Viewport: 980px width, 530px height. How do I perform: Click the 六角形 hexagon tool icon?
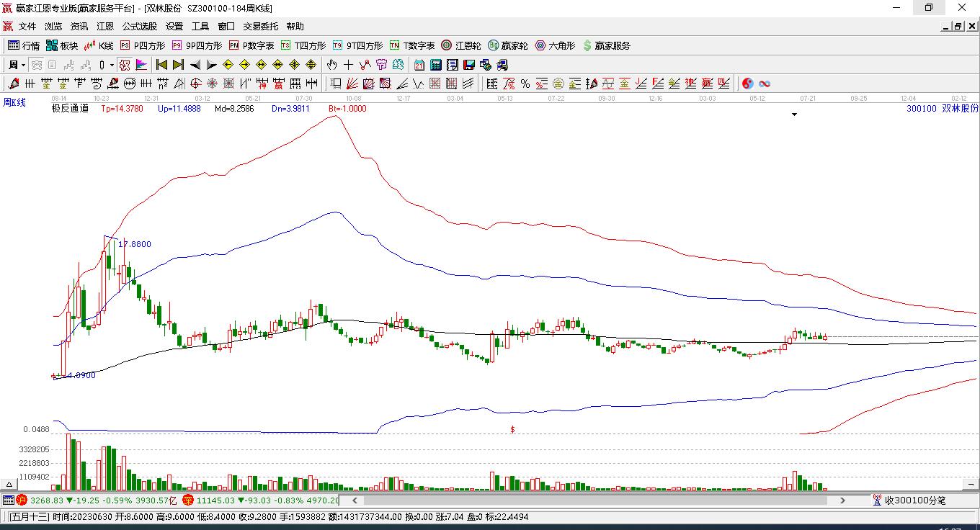pyautogui.click(x=555, y=45)
